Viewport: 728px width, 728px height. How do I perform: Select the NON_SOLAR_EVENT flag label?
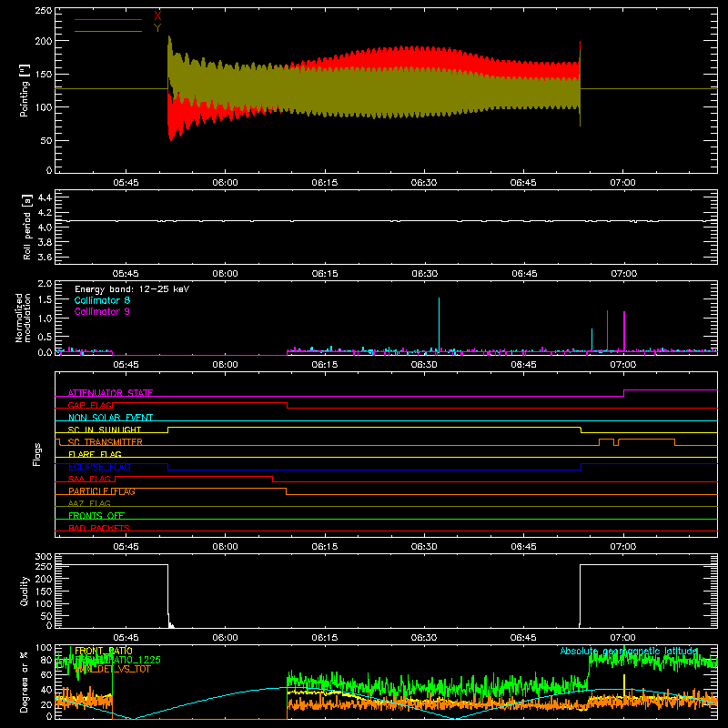110,418
